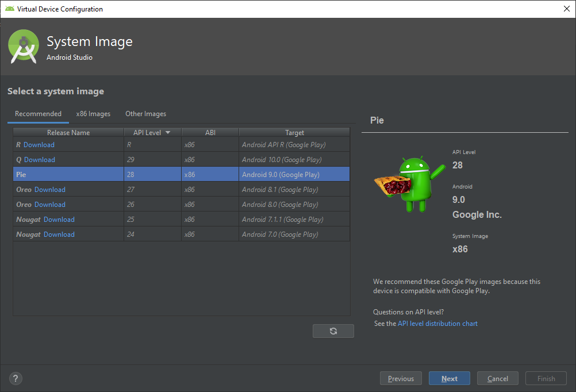Viewport: 576px width, 392px height.
Task: Download Oreo API 27 image
Action: (x=50, y=190)
